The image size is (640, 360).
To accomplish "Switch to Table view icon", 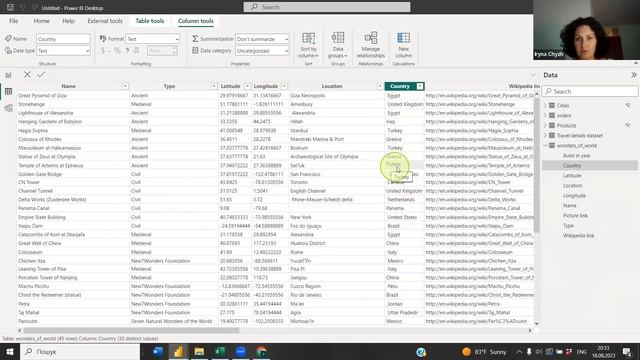I will pos(8,91).
